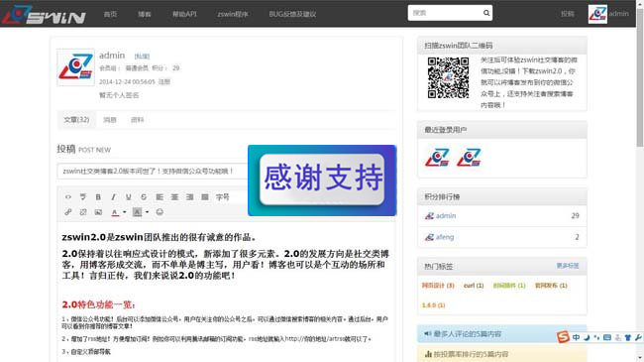Click the paragraph format icon in the editor toolbar
This screenshot has height=362, width=644.
point(83,197)
